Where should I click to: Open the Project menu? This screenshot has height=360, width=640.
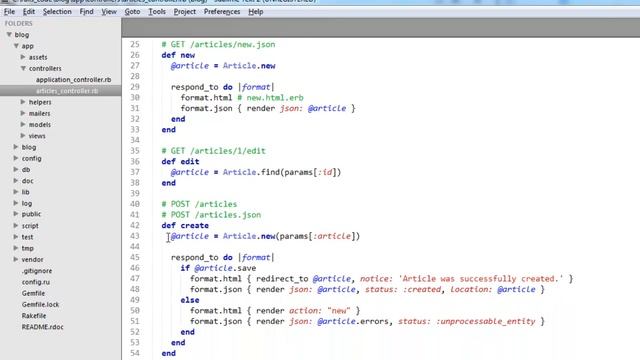[x=184, y=12]
